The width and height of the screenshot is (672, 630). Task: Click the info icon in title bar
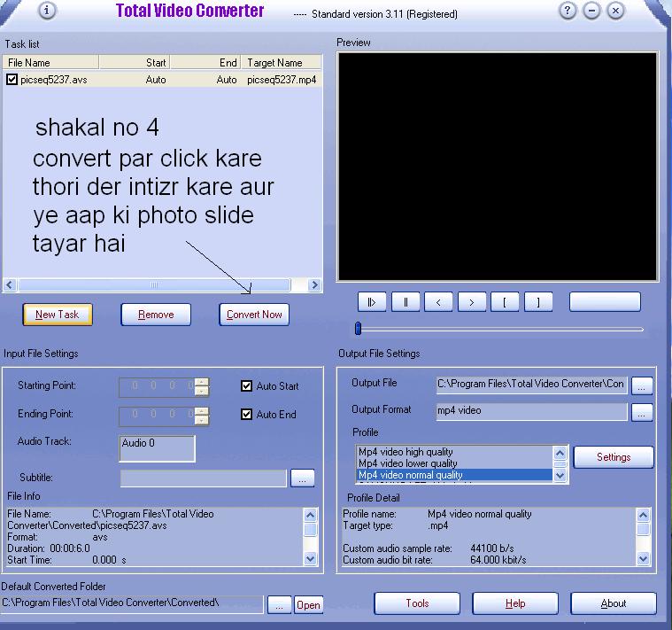coord(47,11)
